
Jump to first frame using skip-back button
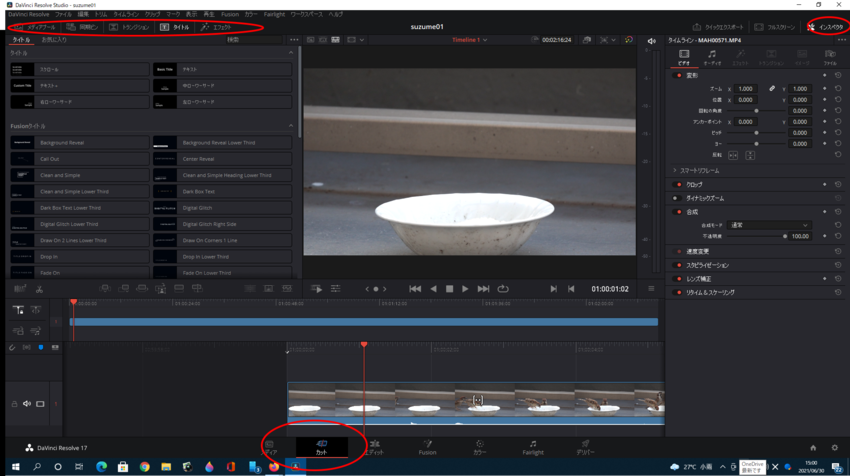415,289
